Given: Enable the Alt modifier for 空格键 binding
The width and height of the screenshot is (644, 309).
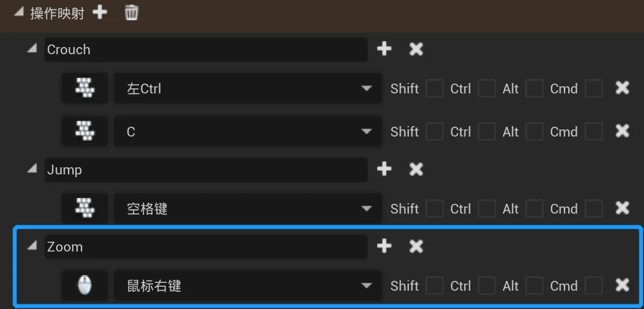Looking at the screenshot, I should pos(534,208).
